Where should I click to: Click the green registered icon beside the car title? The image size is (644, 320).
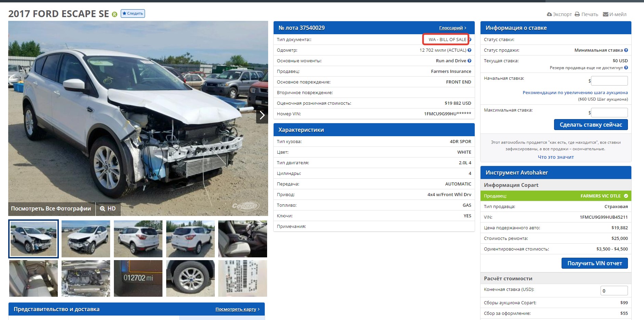tap(115, 14)
